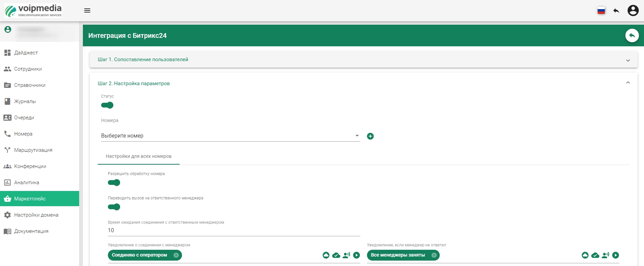Collapse 'Шаг 2. Настройка параметров' section
The height and width of the screenshot is (266, 644).
363,83
